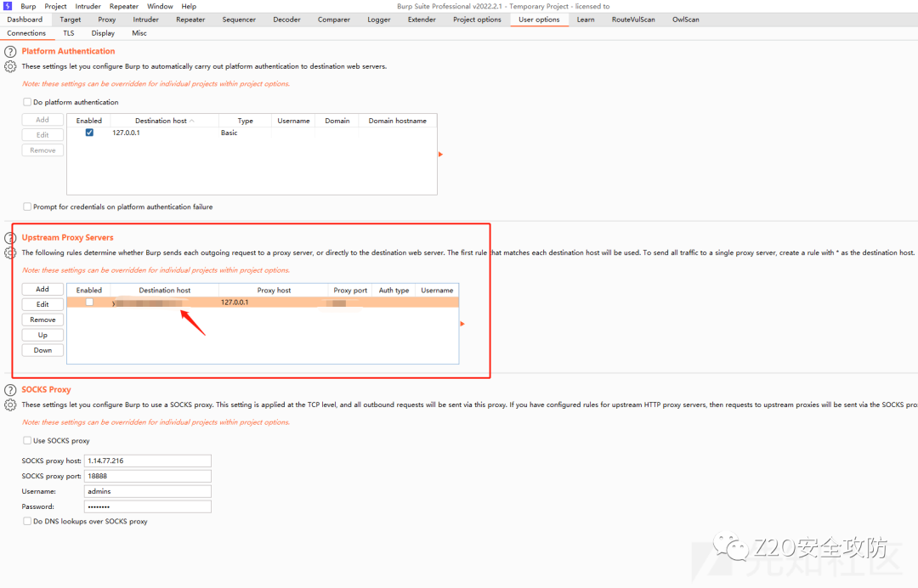
Task: Focus the SOCKS proxy host field
Action: [148, 461]
